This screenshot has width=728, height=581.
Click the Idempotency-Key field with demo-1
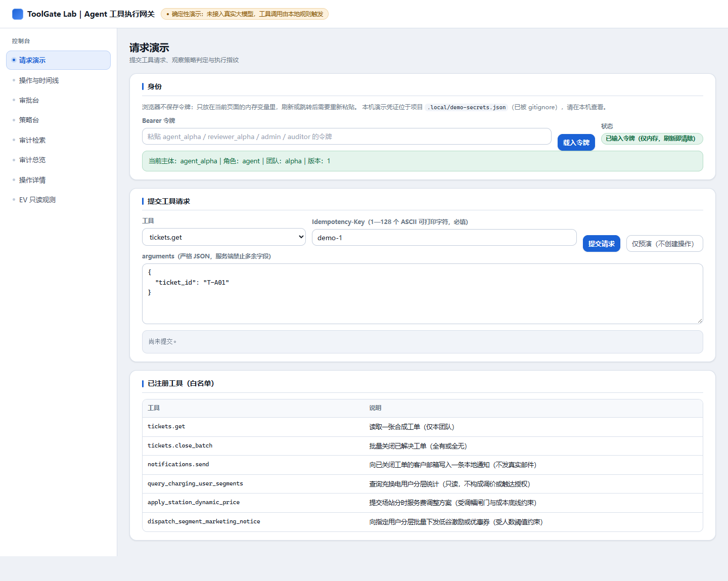tap(444, 238)
